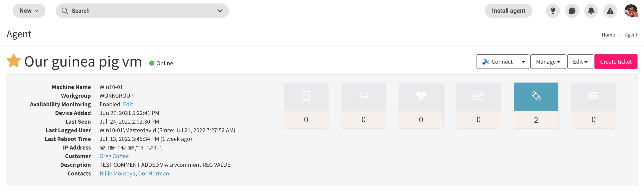Select the disk drive tile
644x191 pixels.
[364, 105]
